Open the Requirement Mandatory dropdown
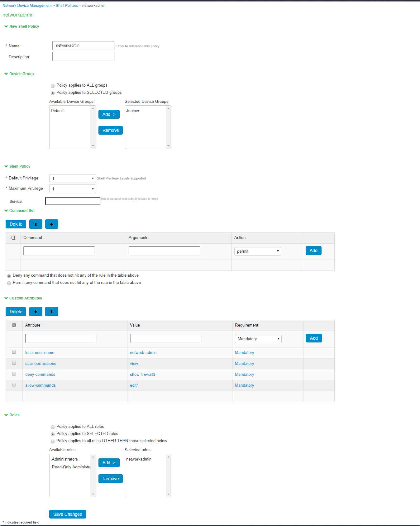Image resolution: width=420 pixels, height=526 pixels. 258,339
